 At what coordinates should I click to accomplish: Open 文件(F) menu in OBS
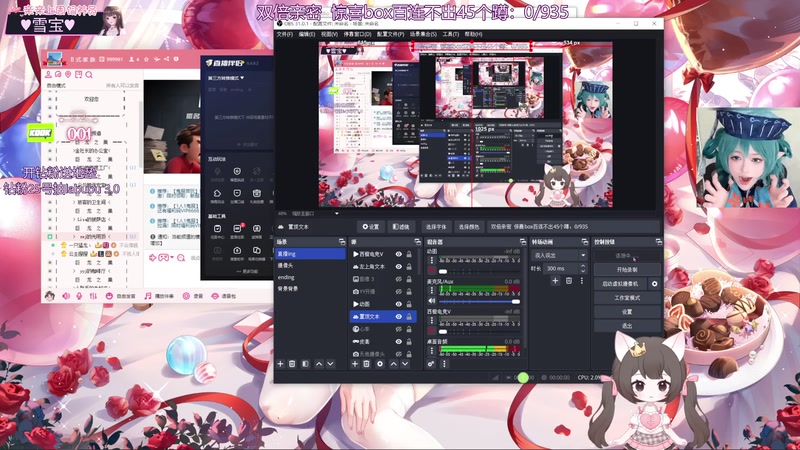coord(285,34)
